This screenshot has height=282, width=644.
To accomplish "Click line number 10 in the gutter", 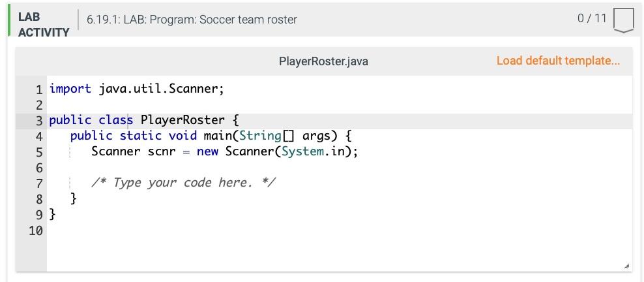I will pos(36,231).
